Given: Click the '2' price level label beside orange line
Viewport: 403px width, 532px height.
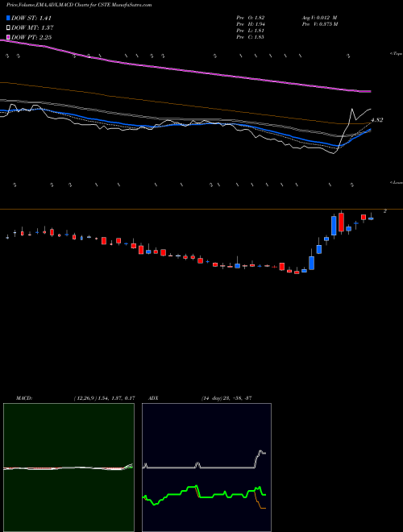Looking at the screenshot, I should coord(385,211).
